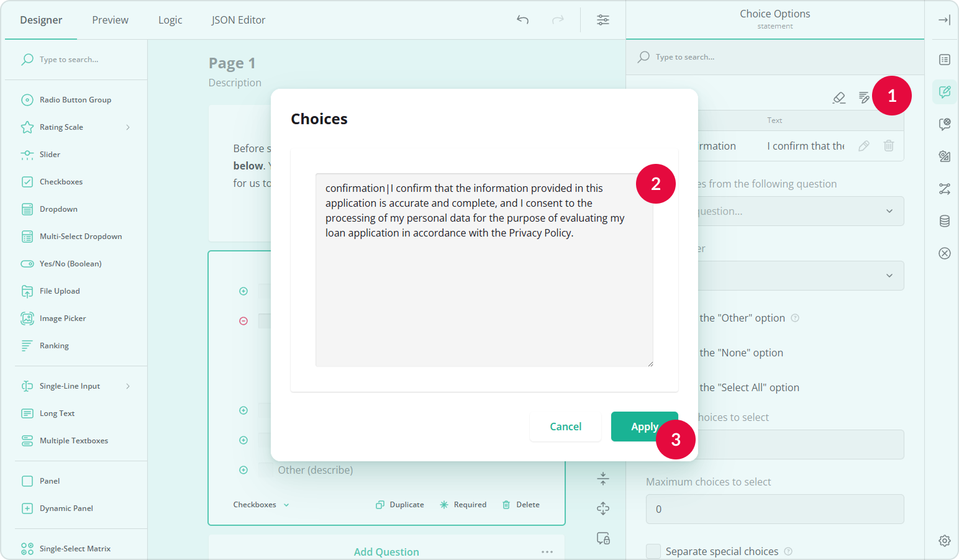Click the eraser clear choices icon
Viewport: 959px width, 560px height.
(x=839, y=97)
